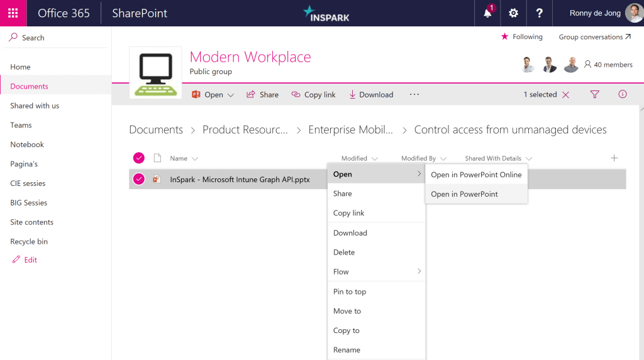Open the settings gear menu

513,13
